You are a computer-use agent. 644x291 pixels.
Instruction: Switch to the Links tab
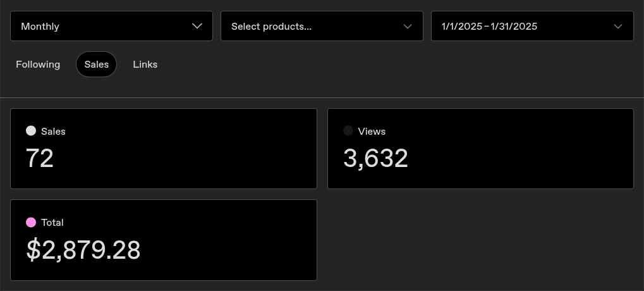(x=145, y=65)
